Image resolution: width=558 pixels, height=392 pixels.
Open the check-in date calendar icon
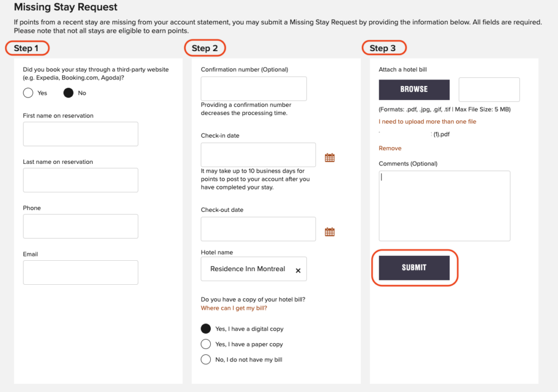[329, 158]
